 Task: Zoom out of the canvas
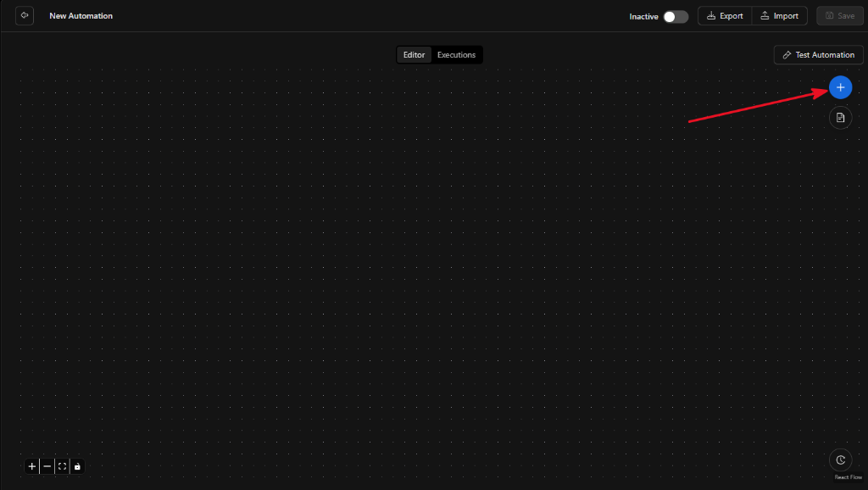[47, 467]
